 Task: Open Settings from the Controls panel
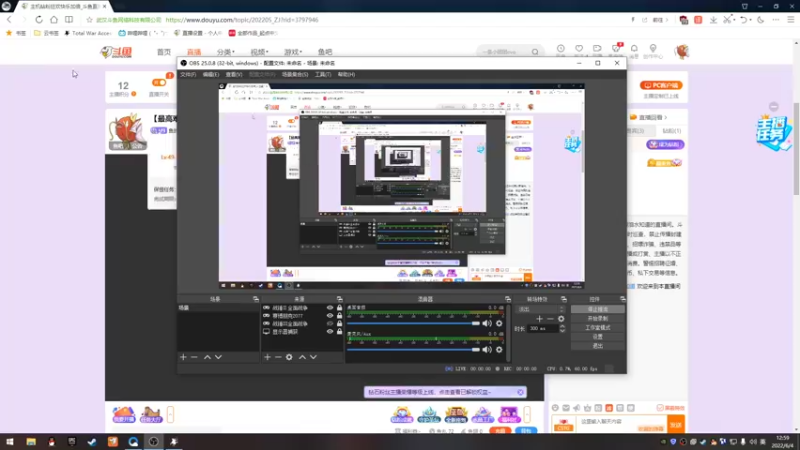[x=597, y=337]
